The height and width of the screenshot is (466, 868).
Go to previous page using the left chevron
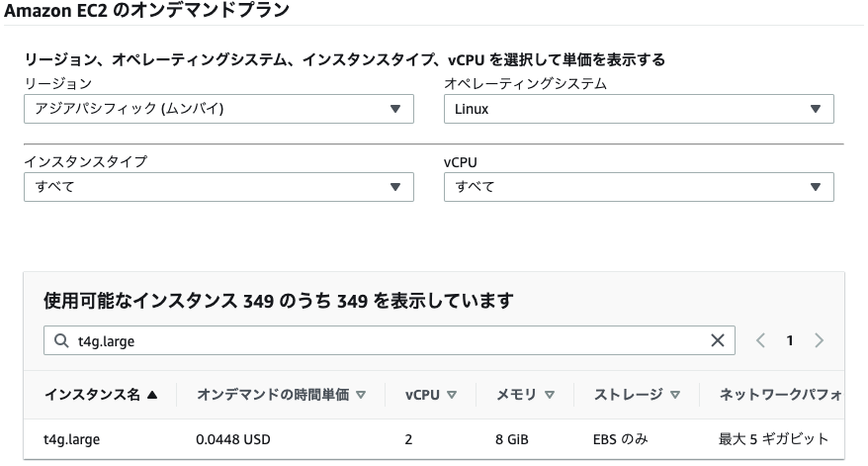pos(760,340)
